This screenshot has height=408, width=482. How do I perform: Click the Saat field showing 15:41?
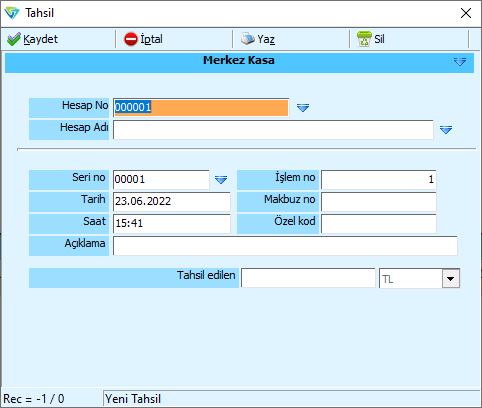pyautogui.click(x=172, y=223)
